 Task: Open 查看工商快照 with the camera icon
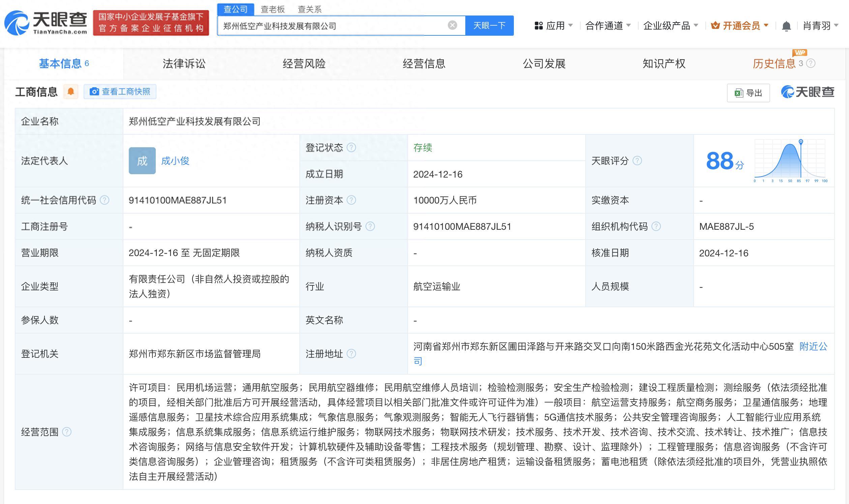click(120, 92)
